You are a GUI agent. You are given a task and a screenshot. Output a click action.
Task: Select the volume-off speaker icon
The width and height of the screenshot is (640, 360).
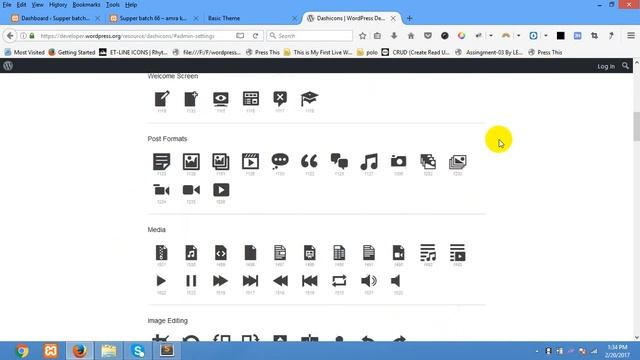tap(396, 281)
